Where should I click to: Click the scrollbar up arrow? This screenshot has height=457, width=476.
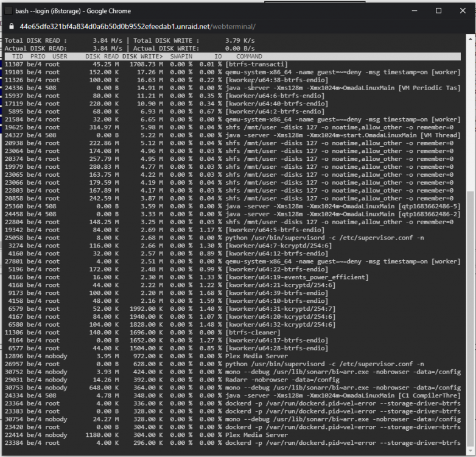tap(471, 39)
